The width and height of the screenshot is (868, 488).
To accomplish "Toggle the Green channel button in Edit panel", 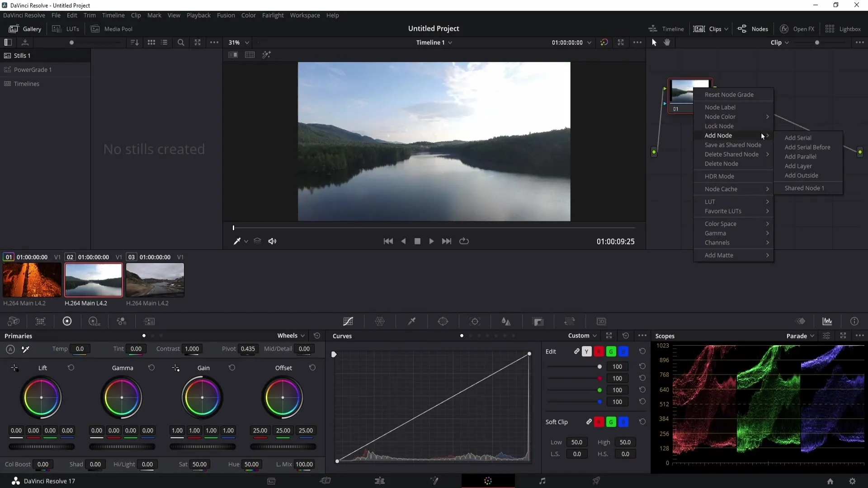I will (611, 351).
